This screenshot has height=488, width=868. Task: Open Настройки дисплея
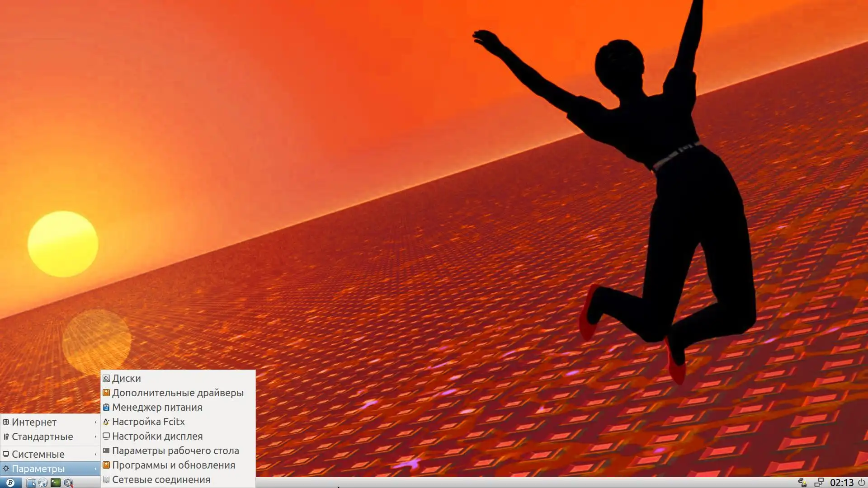coord(157,436)
